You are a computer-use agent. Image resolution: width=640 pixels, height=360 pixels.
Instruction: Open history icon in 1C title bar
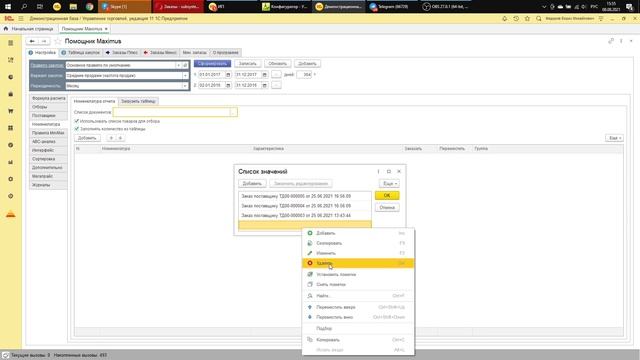516,18
